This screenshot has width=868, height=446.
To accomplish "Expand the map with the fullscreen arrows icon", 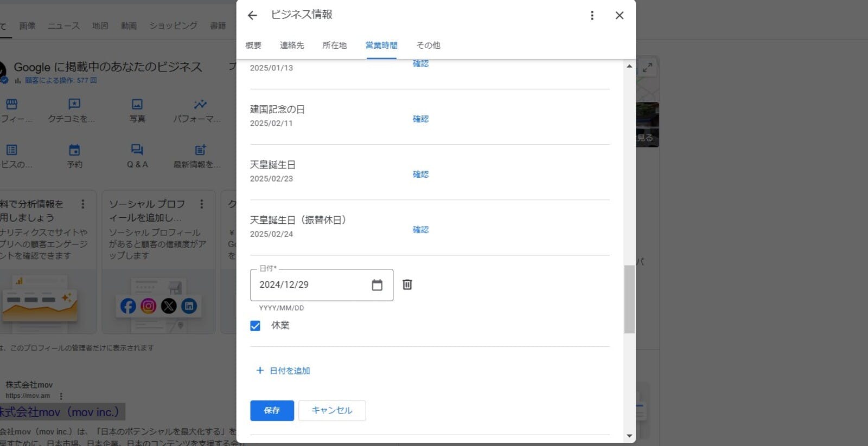I will point(648,68).
